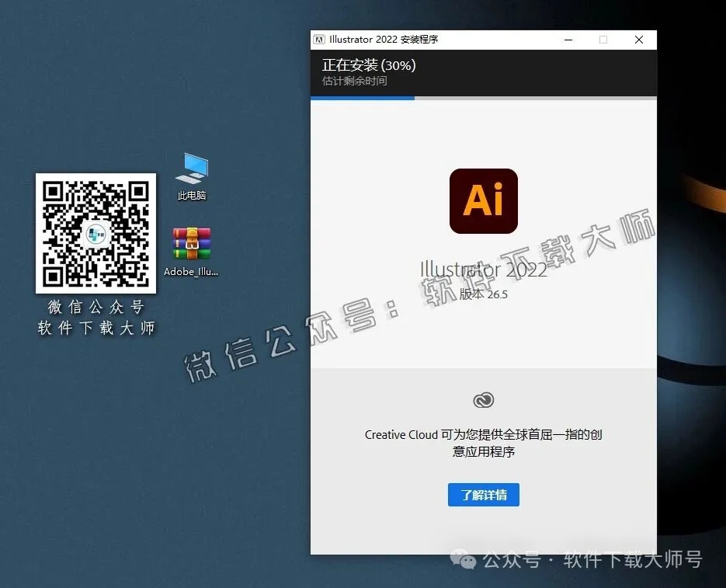Image resolution: width=726 pixels, height=588 pixels.
Task: Click the 正在安装 (30%) status text
Action: pos(367,66)
